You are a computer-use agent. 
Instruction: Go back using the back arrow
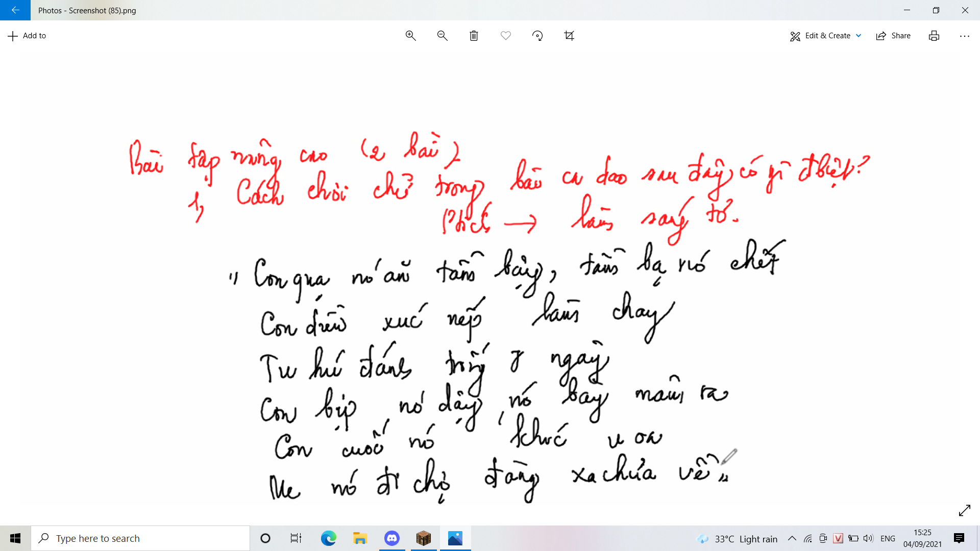15,10
